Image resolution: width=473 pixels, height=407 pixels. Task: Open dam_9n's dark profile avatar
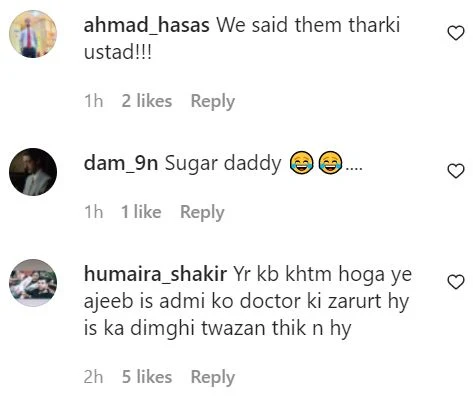coord(33,172)
